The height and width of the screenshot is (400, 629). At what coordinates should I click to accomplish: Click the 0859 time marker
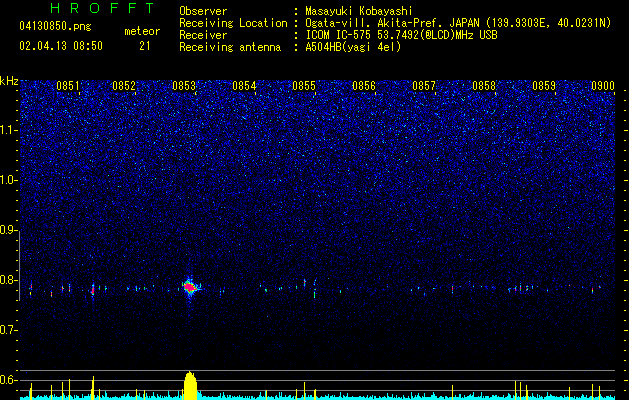(x=544, y=86)
